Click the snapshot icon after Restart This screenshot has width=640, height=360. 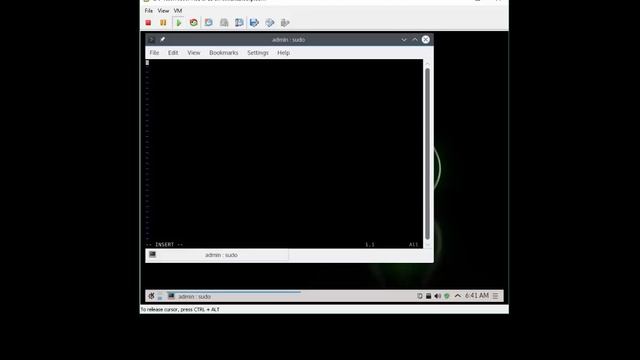point(209,22)
